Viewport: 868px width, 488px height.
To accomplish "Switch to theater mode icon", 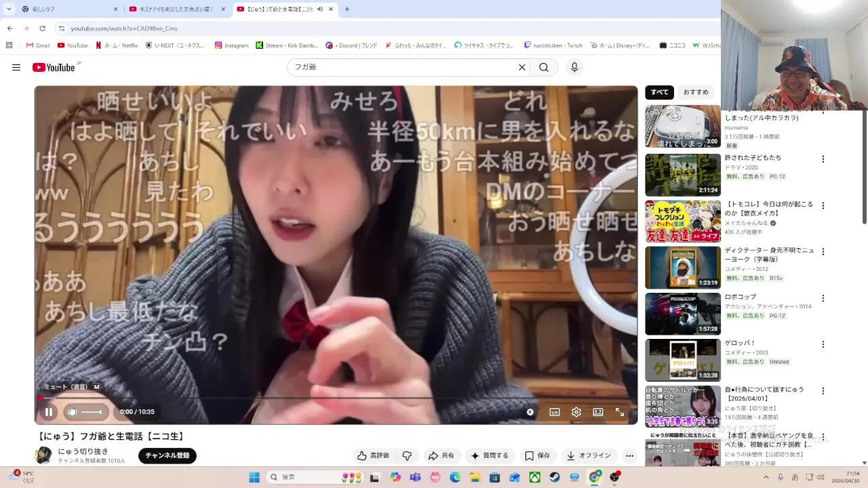I will 598,412.
